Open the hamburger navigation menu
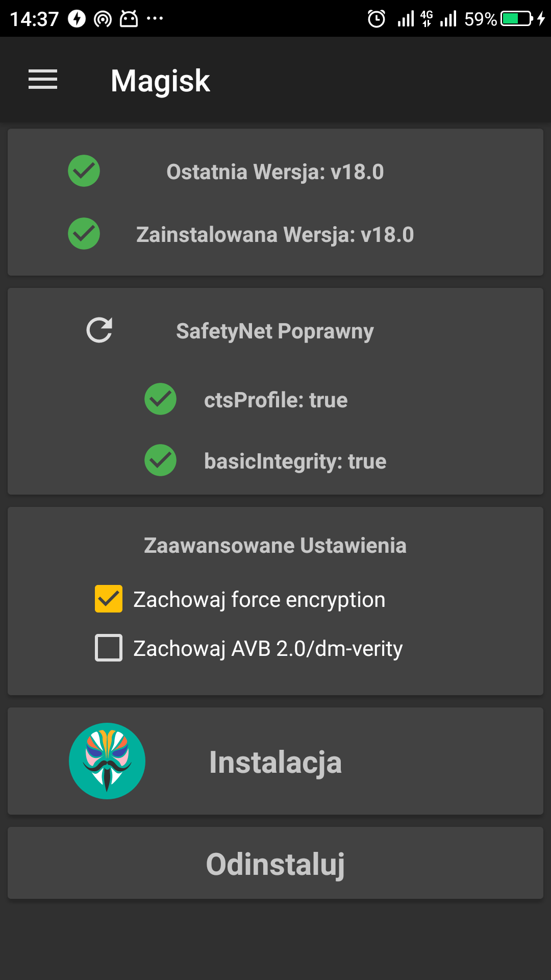Screen dimensions: 551x980 43,80
